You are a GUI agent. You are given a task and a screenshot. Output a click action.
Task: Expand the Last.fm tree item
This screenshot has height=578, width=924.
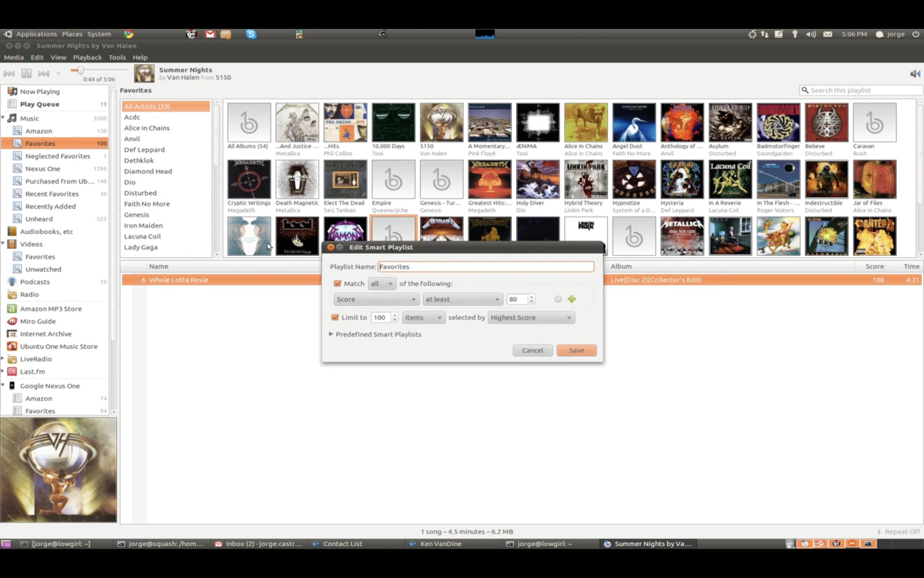click(x=3, y=371)
